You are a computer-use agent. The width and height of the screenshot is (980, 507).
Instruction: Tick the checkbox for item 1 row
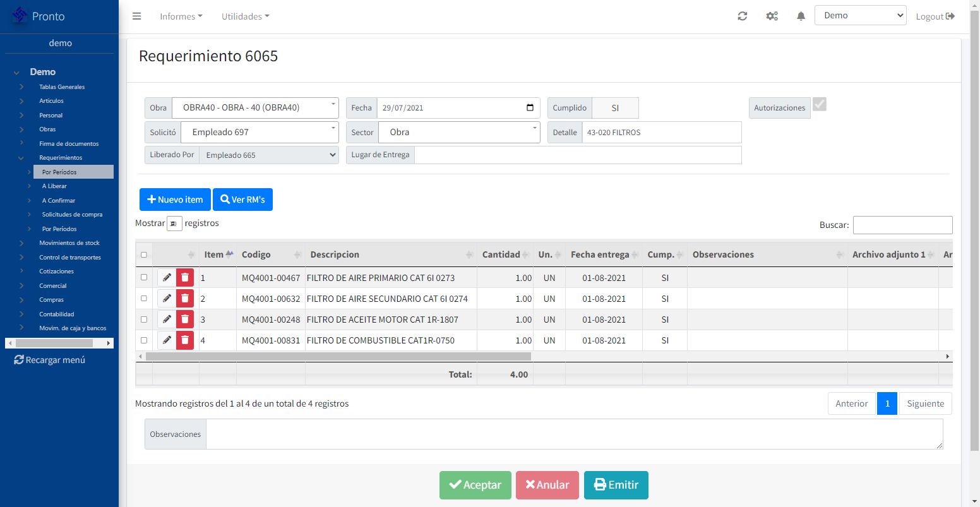pos(144,277)
